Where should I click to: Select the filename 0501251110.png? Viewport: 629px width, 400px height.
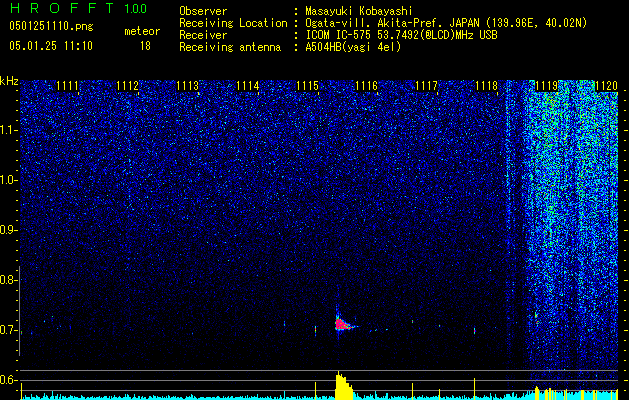(x=51, y=27)
